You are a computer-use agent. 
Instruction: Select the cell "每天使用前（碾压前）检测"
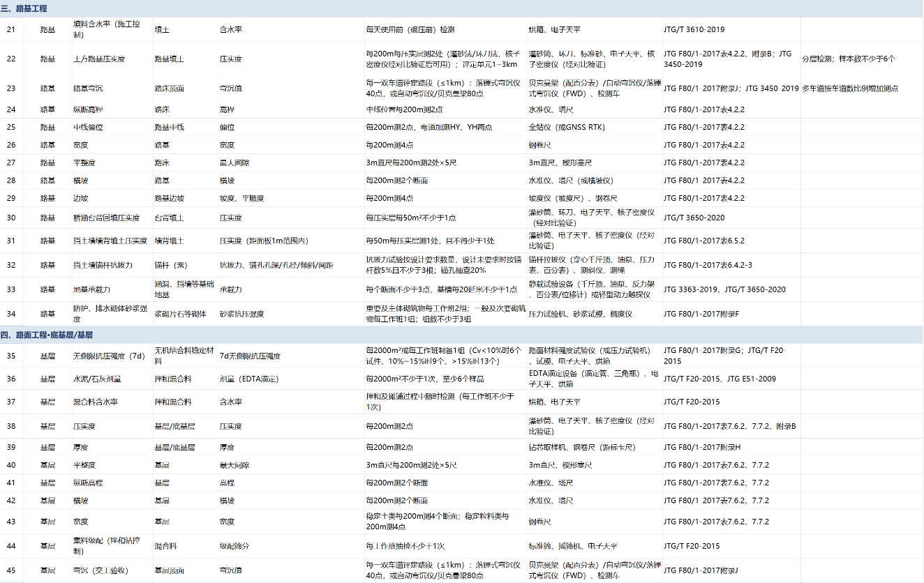[410, 30]
